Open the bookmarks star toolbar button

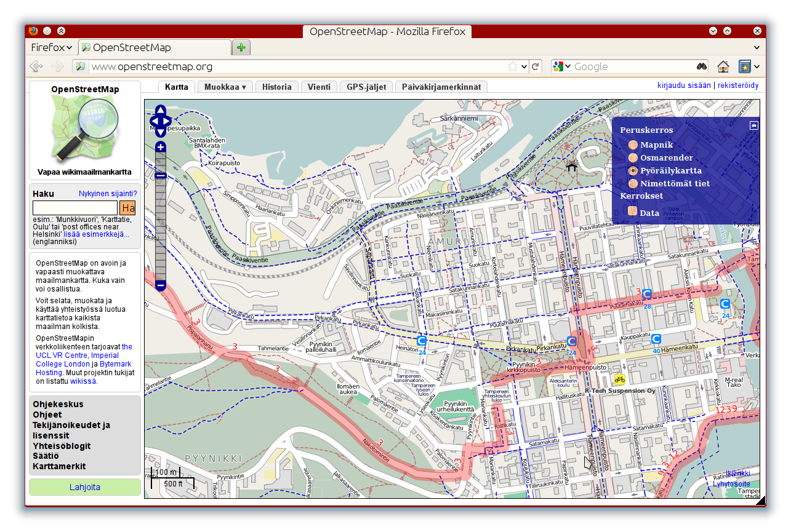point(744,66)
